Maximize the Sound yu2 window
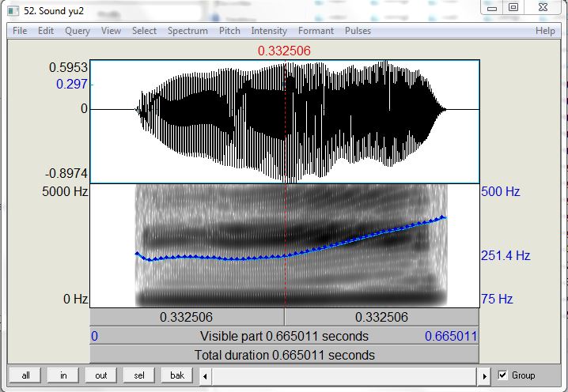This screenshot has height=392, width=568. pyautogui.click(x=513, y=7)
